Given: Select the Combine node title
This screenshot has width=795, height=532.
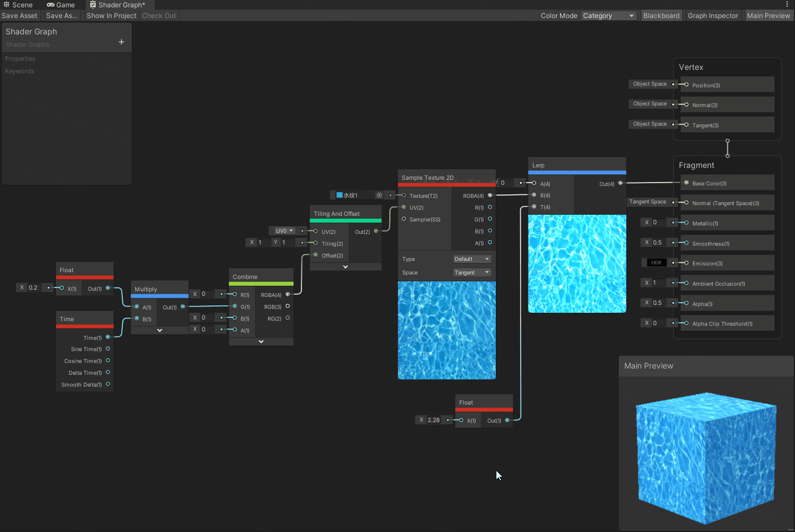Looking at the screenshot, I should [245, 277].
